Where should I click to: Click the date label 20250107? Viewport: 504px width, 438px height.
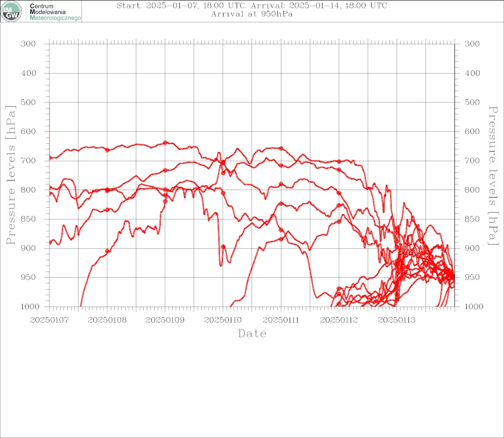pyautogui.click(x=49, y=320)
